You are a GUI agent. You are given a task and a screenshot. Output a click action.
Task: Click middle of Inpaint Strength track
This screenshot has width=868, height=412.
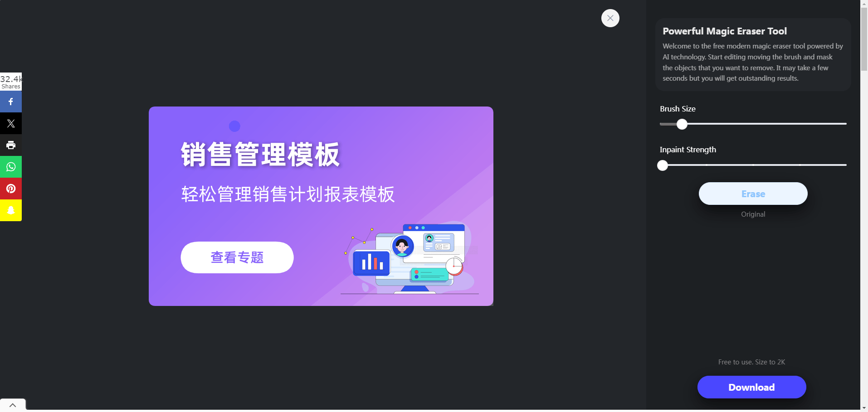tap(753, 165)
